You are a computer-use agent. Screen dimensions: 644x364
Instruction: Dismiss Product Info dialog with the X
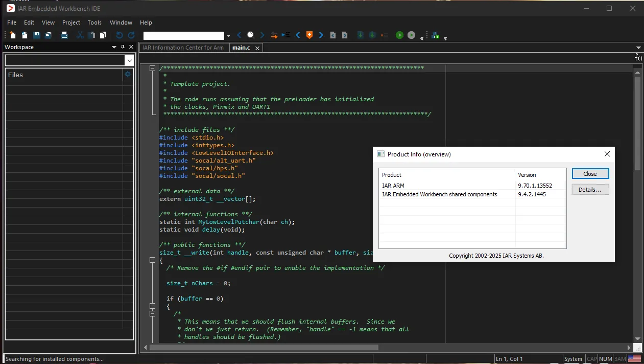click(607, 154)
